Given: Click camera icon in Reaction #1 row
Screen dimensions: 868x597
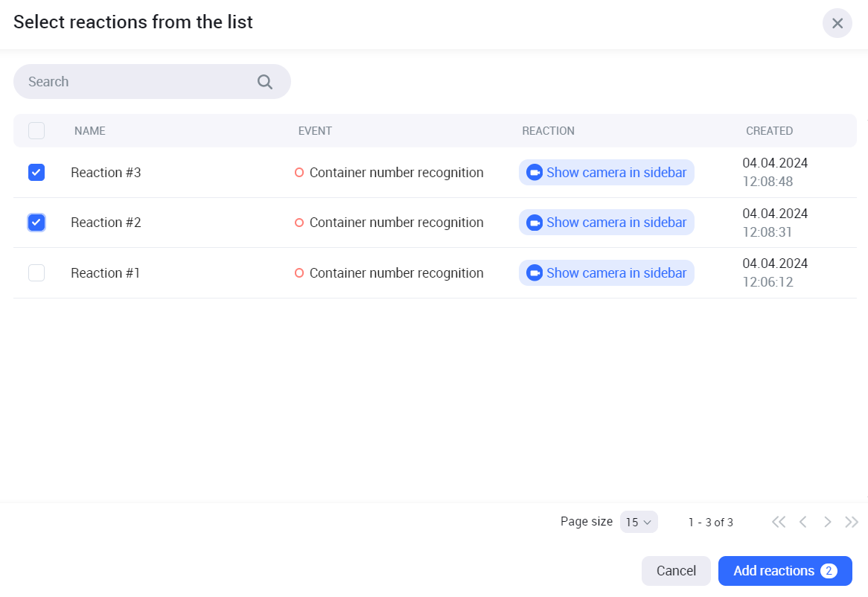Looking at the screenshot, I should click(x=534, y=273).
